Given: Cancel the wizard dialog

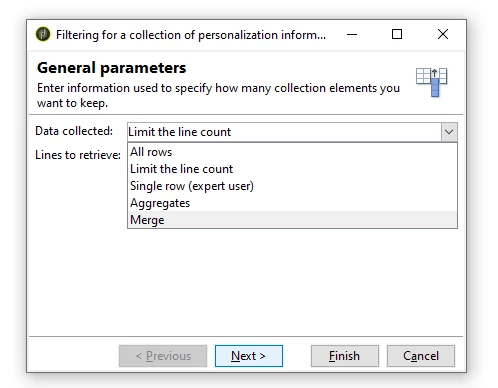Looking at the screenshot, I should pos(421,356).
